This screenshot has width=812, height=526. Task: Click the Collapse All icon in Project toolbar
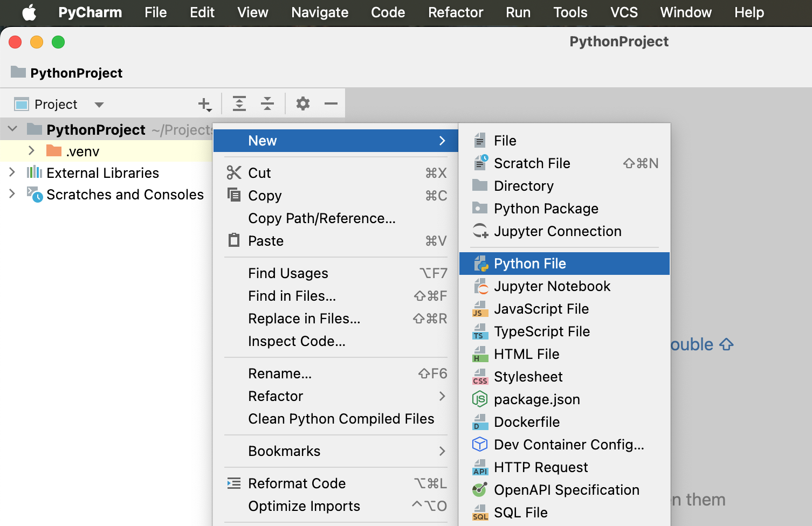267,103
